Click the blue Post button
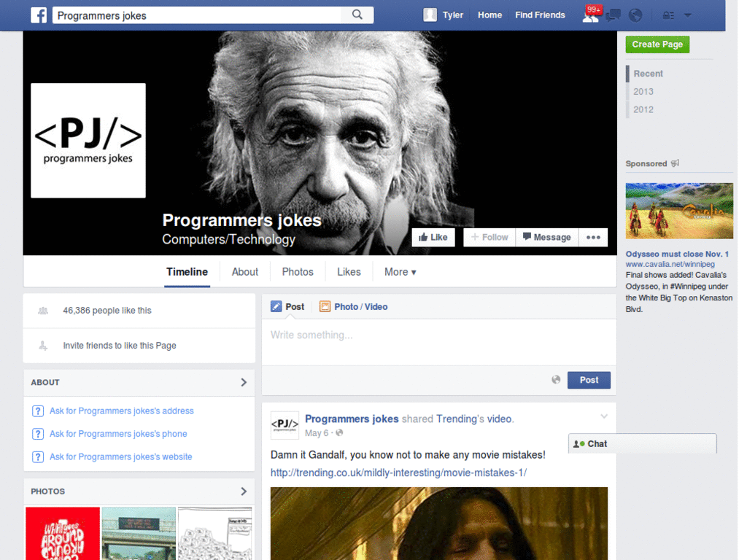Image resolution: width=747 pixels, height=560 pixels. tap(589, 380)
